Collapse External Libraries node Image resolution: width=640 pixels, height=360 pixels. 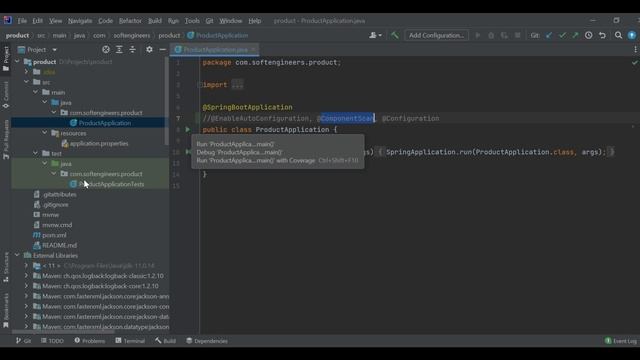[x=17, y=256]
